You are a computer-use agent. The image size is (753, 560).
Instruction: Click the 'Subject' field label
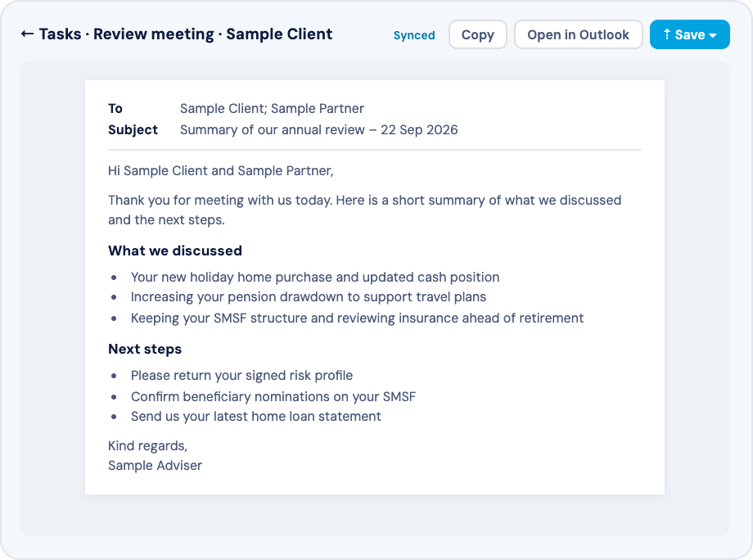133,130
